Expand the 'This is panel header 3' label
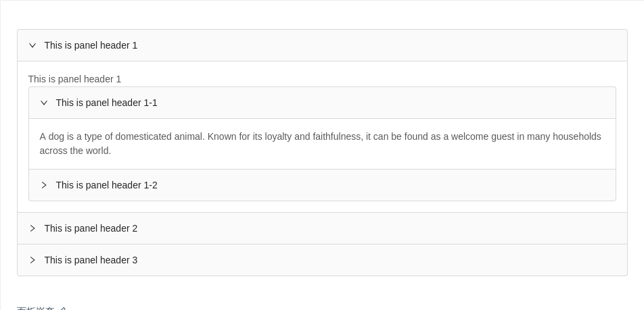The height and width of the screenshot is (310, 644). pyautogui.click(x=91, y=260)
